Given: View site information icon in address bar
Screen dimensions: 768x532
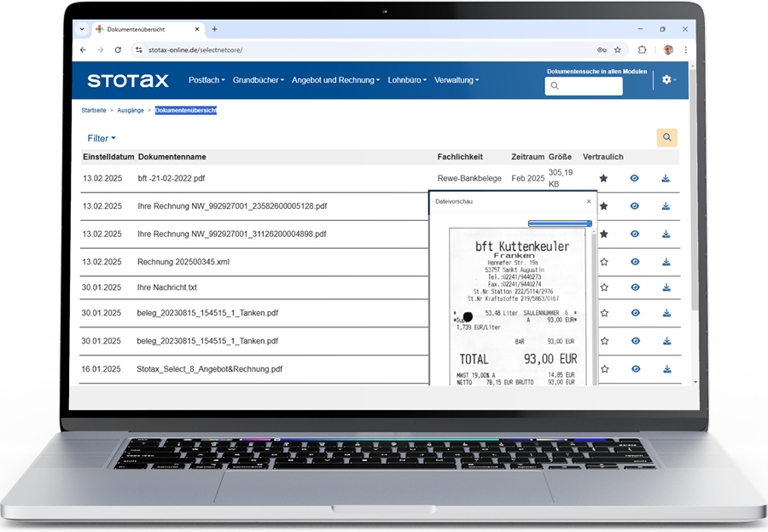Looking at the screenshot, I should pos(139,50).
